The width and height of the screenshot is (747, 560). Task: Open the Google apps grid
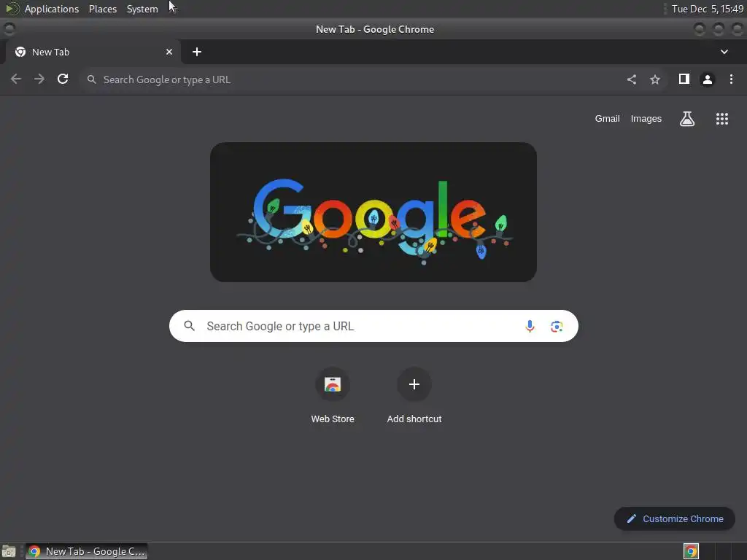[722, 119]
